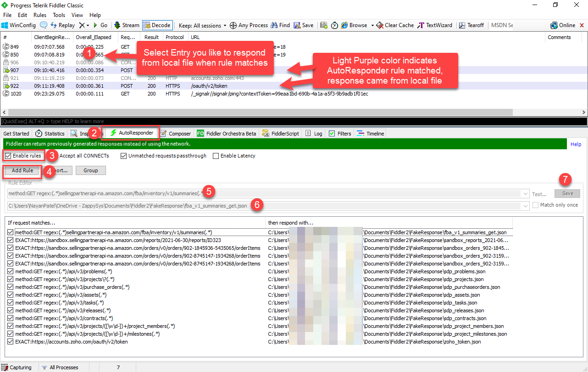Image resolution: width=588 pixels, height=372 pixels.
Task: Click the Any Process target picker
Action: pos(249,25)
